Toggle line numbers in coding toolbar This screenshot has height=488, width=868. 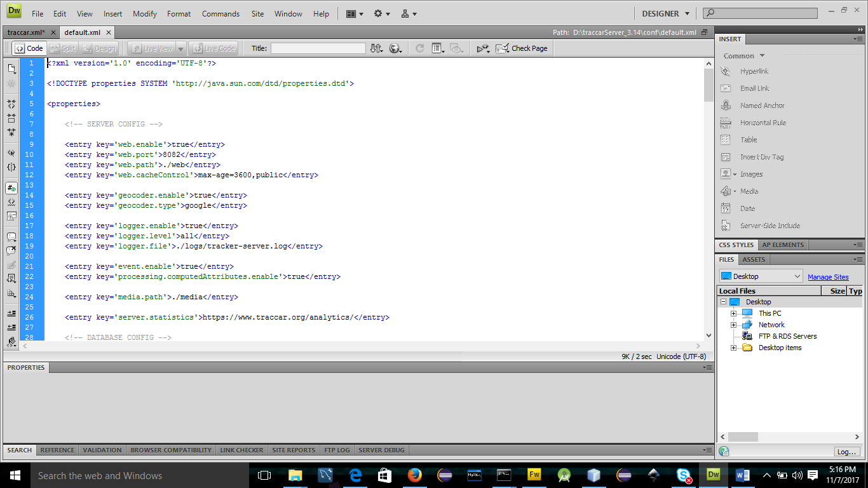11,187
